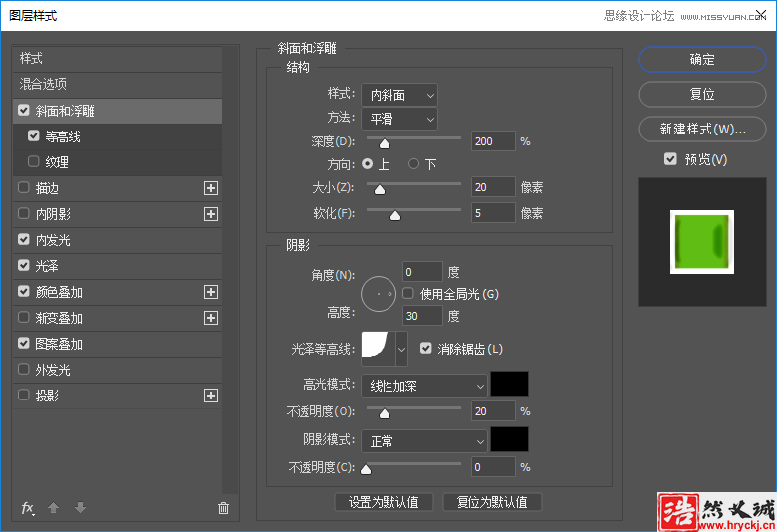Image resolution: width=777 pixels, height=532 pixels.
Task: Select the 斜面和浮雕 row label
Action: point(65,111)
